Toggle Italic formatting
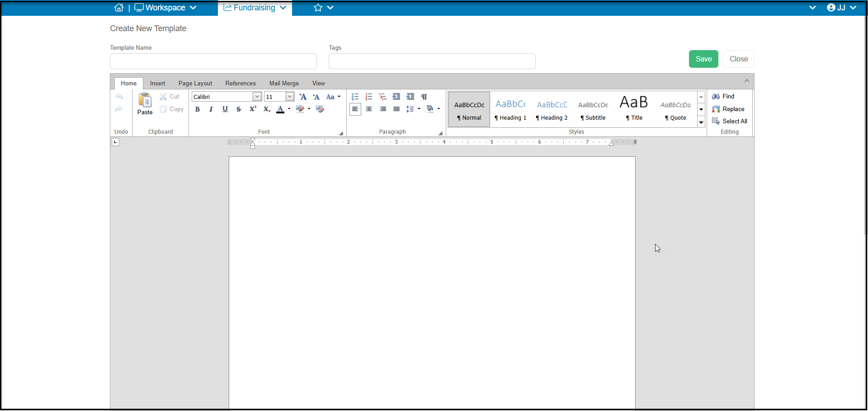This screenshot has height=411, width=868. (x=211, y=109)
